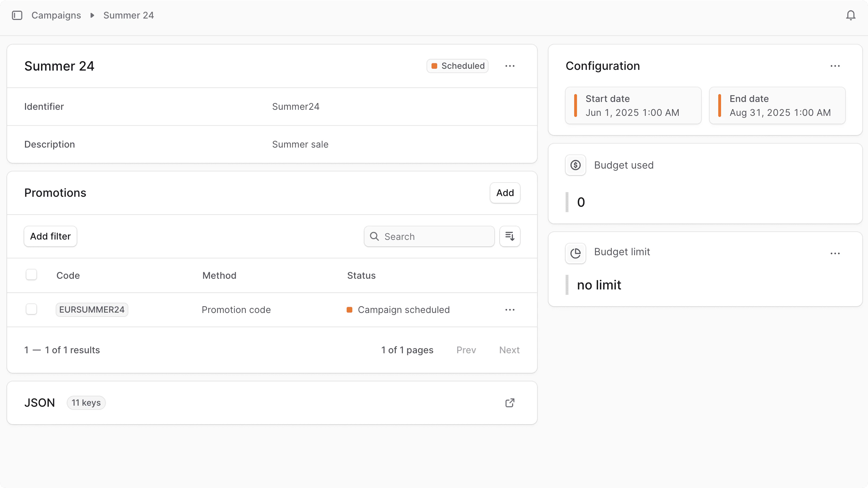Open notifications bell

(x=851, y=15)
